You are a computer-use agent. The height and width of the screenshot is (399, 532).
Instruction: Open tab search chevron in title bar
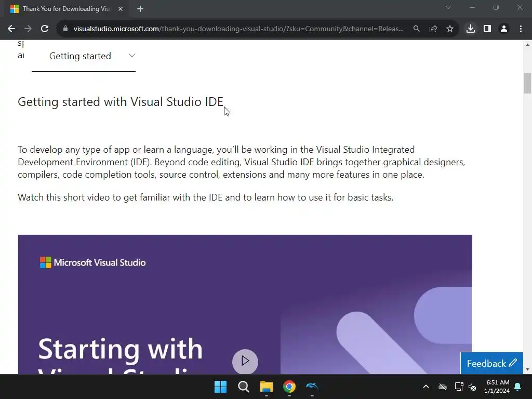tap(448, 7)
